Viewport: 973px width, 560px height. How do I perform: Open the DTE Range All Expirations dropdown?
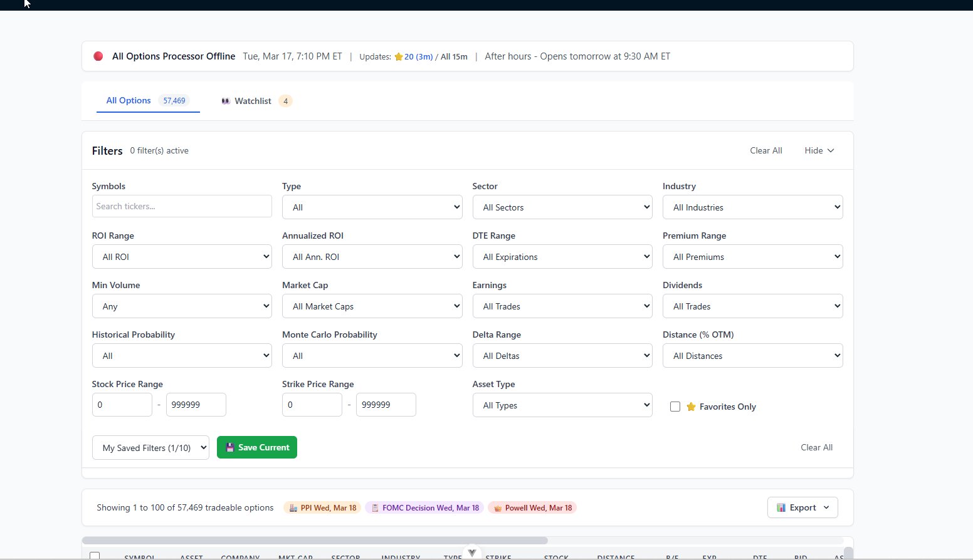562,257
